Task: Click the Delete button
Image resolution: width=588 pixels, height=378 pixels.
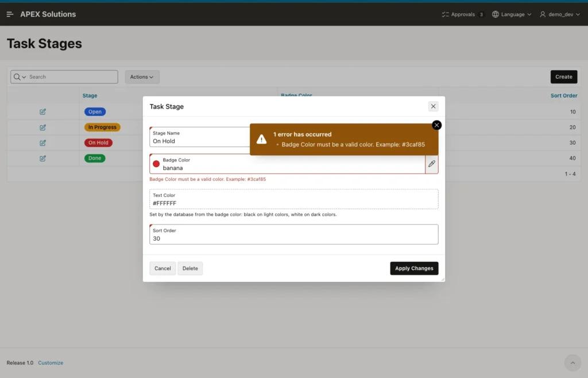Action: 190,268
